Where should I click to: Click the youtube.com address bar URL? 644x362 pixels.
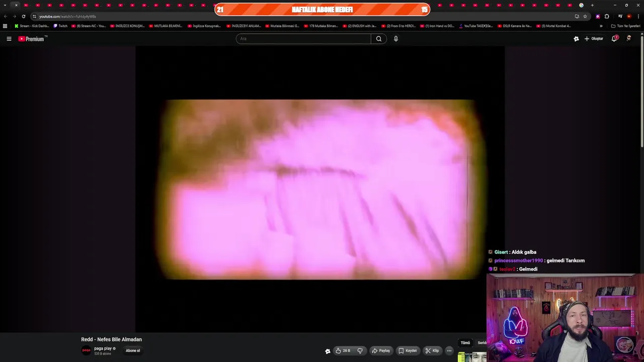[67, 17]
